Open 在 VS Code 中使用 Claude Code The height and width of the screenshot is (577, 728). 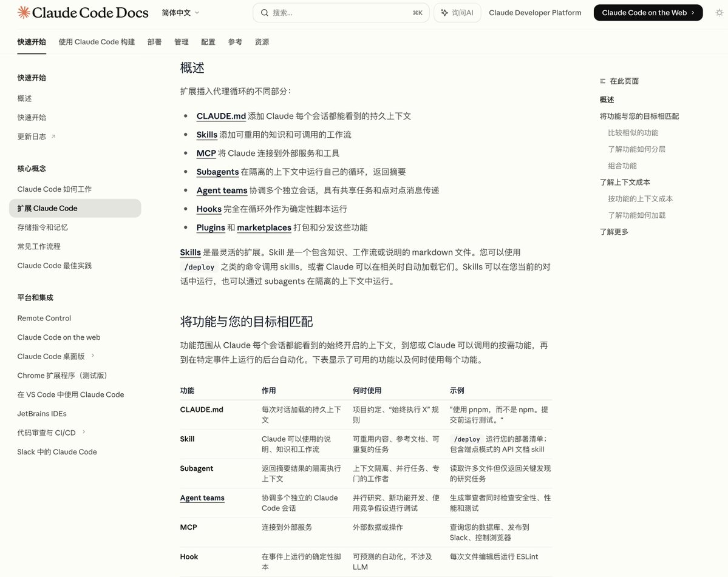(x=70, y=394)
